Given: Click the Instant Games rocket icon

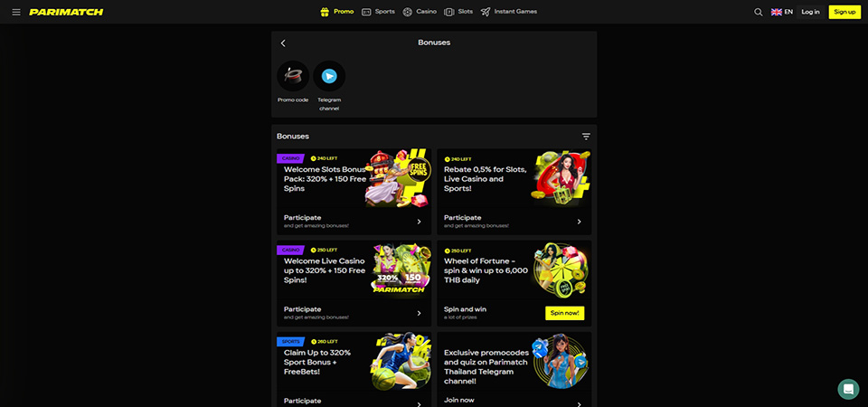Looking at the screenshot, I should (486, 12).
